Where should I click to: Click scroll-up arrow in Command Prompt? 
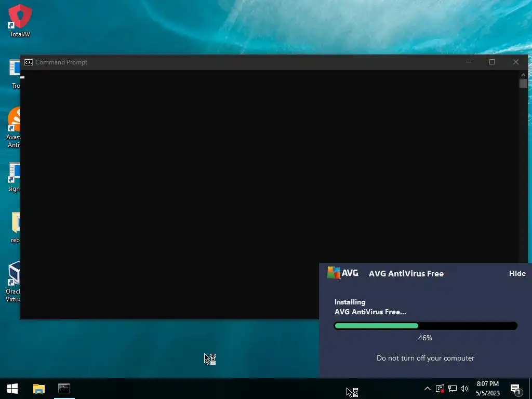523,75
